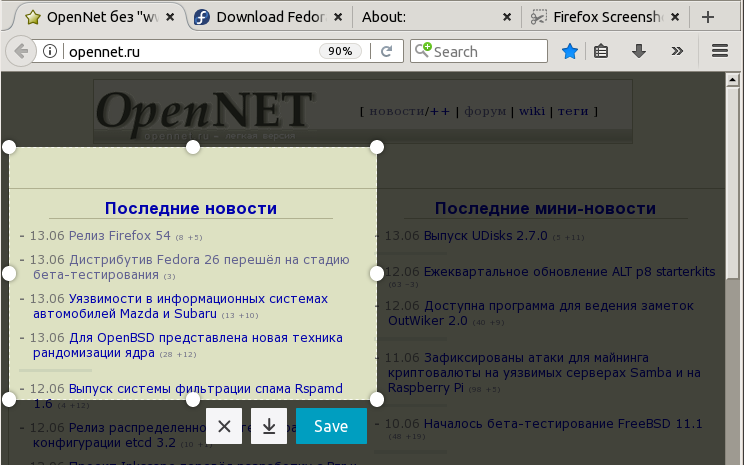The width and height of the screenshot is (744, 465).
Task: Open the bookmarks list icon
Action: 601,51
